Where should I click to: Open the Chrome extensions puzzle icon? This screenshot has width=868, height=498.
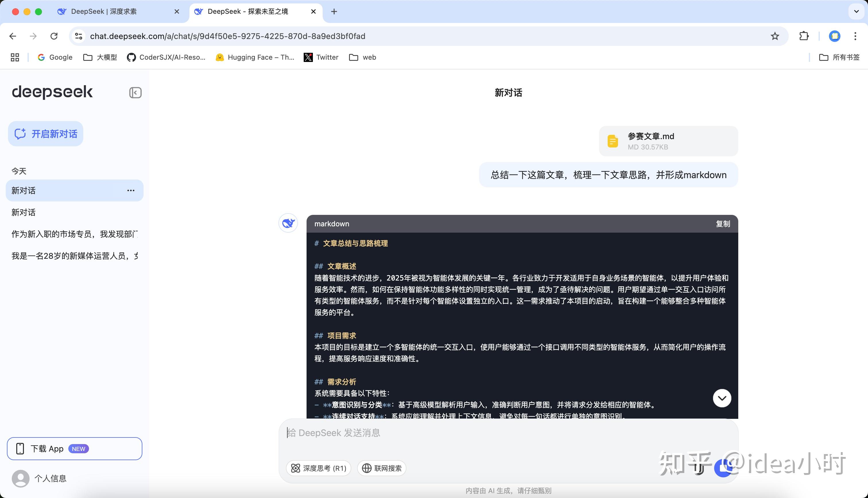tap(804, 36)
